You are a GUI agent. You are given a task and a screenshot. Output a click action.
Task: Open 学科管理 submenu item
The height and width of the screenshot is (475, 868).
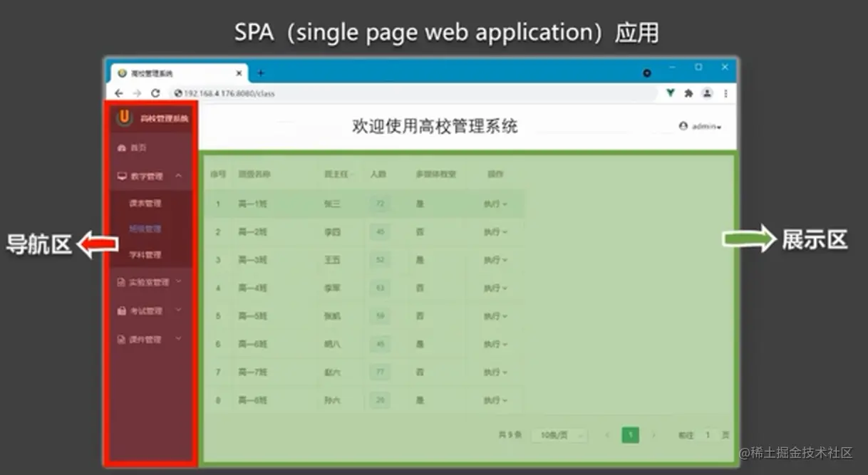click(x=145, y=254)
